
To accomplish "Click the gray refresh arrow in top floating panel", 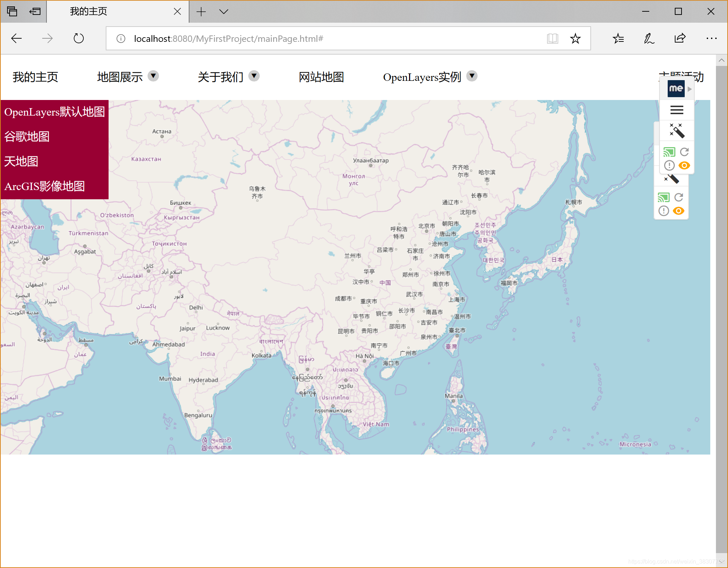I will 684,152.
